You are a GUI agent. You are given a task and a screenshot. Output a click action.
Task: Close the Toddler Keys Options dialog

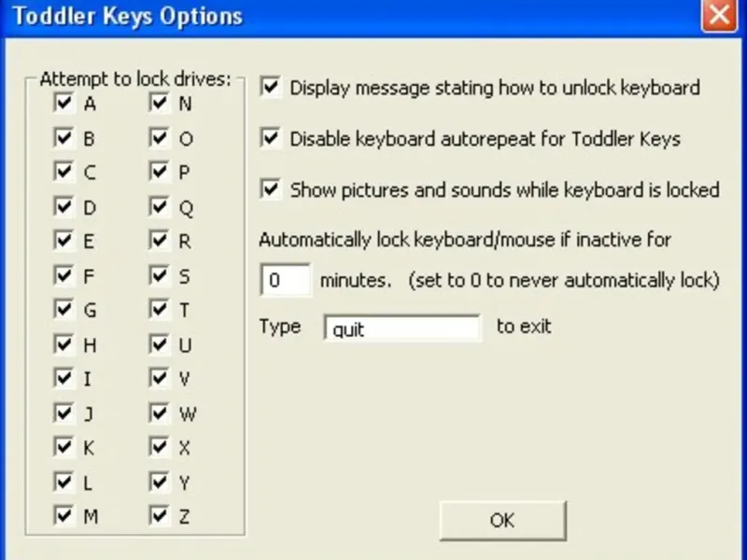(717, 15)
